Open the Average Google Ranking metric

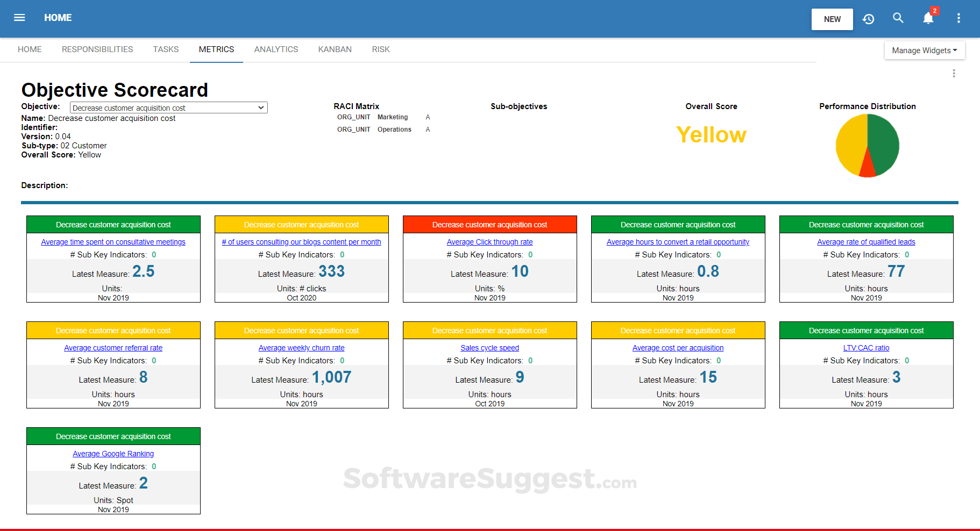[x=113, y=454]
